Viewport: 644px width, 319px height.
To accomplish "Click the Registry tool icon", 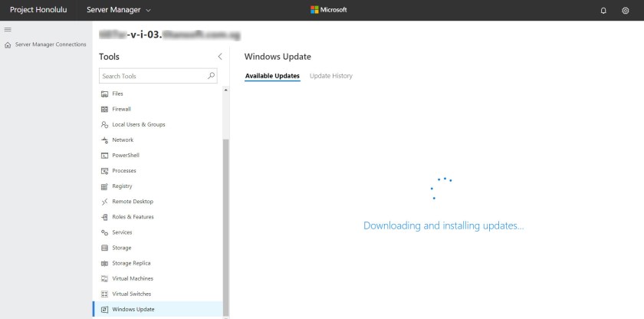I will point(105,186).
